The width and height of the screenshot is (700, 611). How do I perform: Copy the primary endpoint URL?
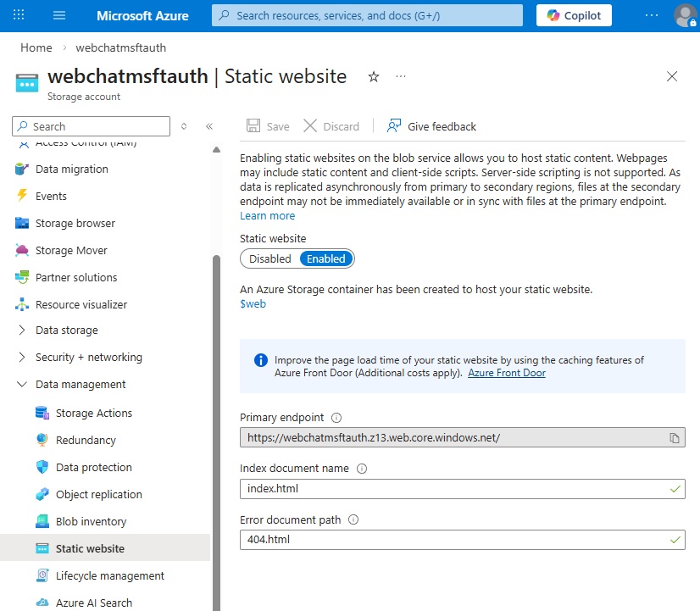pyautogui.click(x=675, y=438)
